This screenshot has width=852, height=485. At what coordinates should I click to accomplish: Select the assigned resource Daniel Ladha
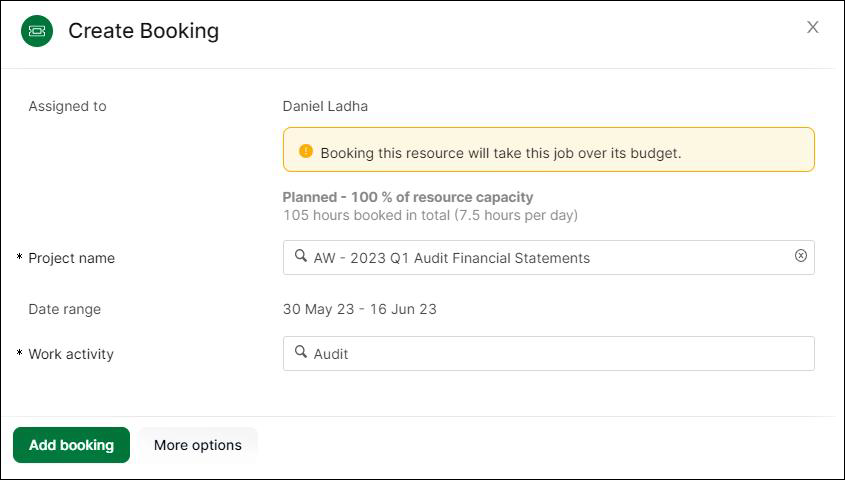tap(325, 106)
